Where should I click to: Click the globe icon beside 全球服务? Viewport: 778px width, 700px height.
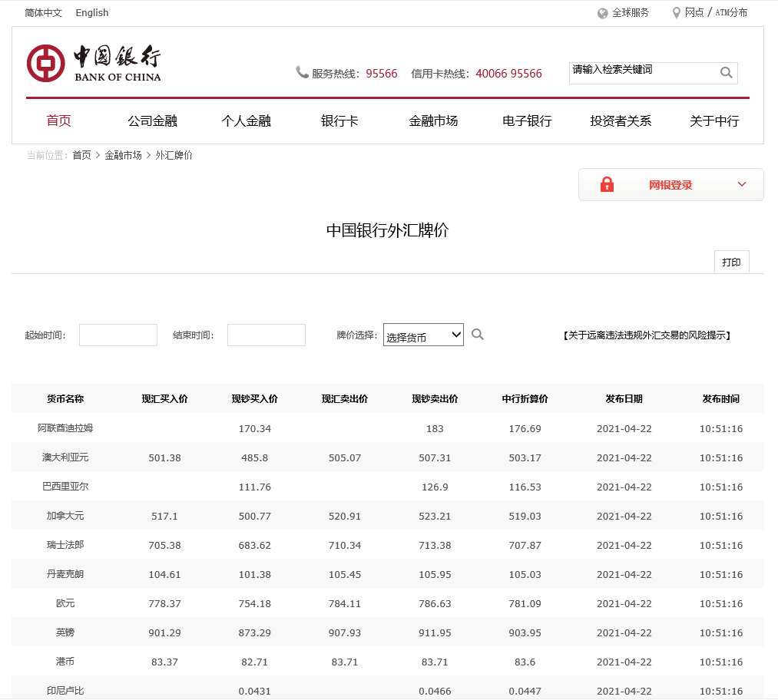point(602,12)
